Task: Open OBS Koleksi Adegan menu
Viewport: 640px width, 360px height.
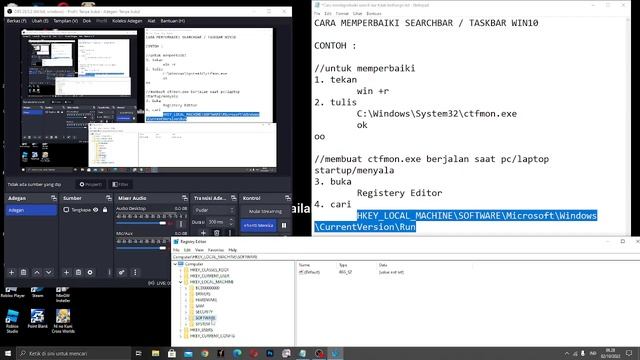Action: (x=127, y=21)
